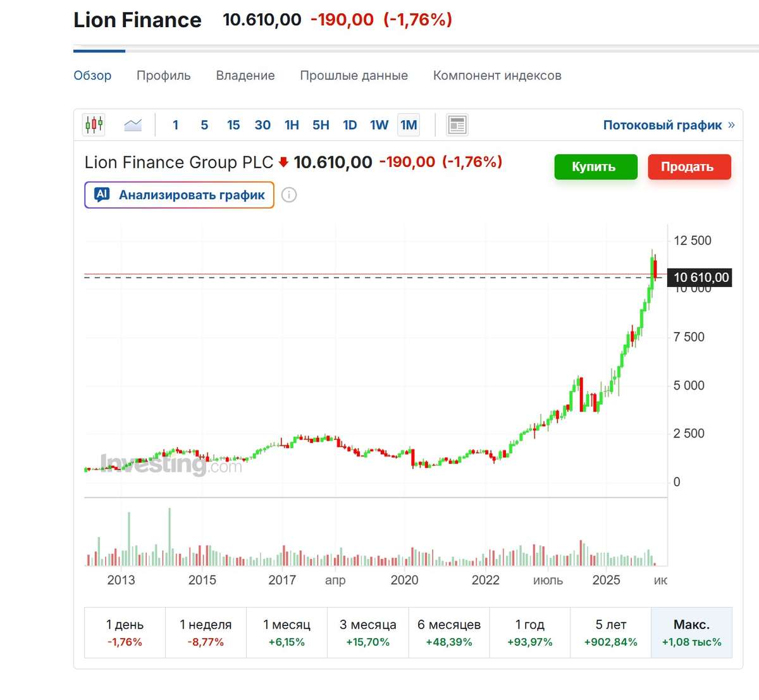
Task: Click the Lion Finance Group PLC chart title
Action: (x=179, y=163)
